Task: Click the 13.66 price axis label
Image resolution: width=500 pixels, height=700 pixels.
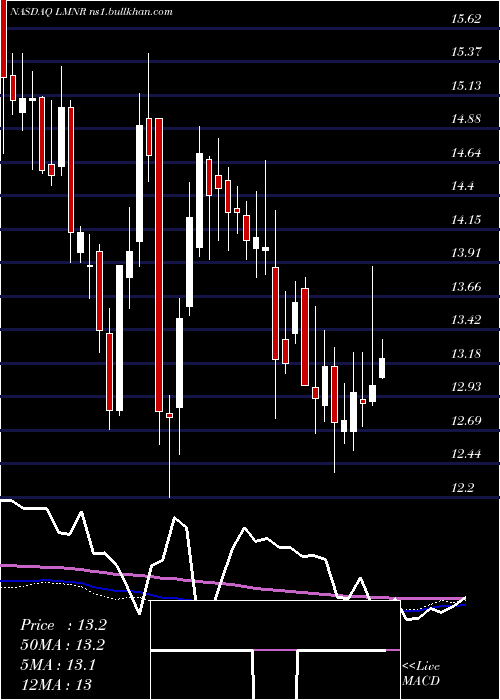Action: point(466,287)
